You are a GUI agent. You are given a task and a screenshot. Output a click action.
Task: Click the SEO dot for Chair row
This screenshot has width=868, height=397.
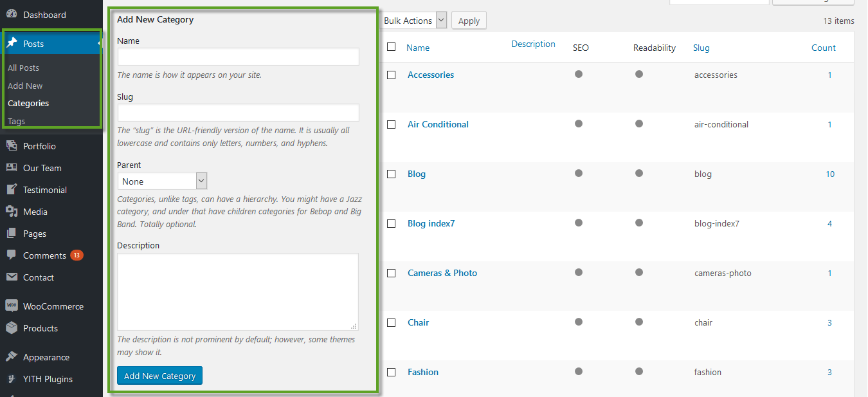coord(579,322)
